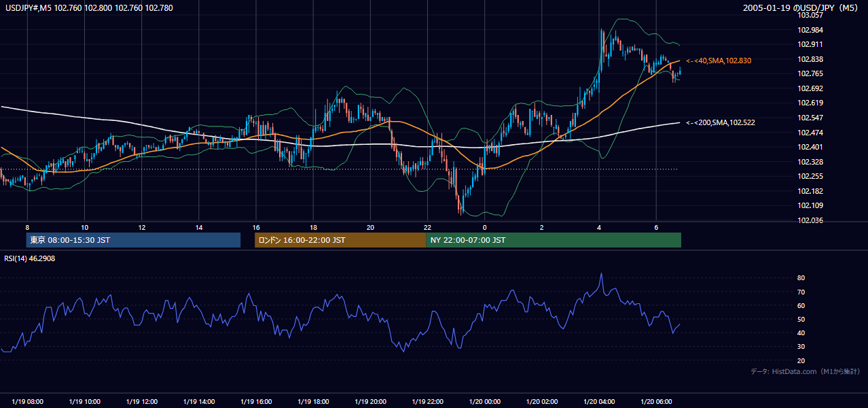Image resolution: width=868 pixels, height=408 pixels.
Task: Click price axis value 102.692
Action: point(810,88)
